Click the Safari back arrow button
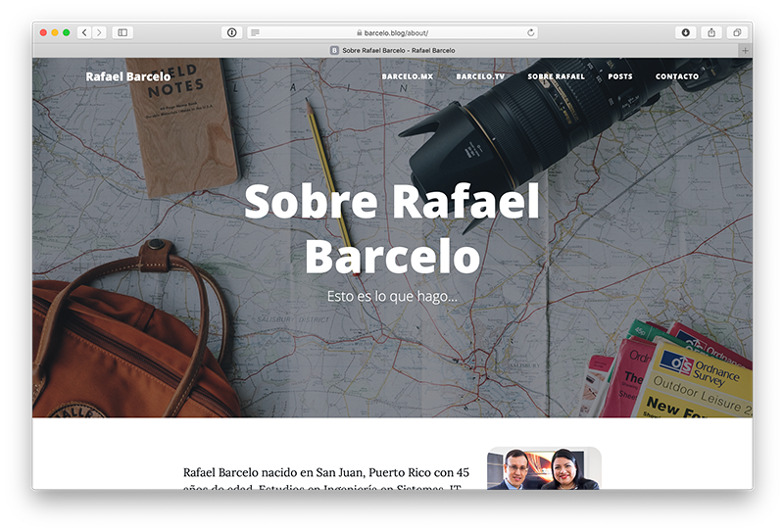This screenshot has height=532, width=784. (84, 32)
